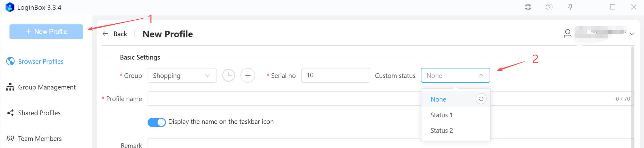Image resolution: width=644 pixels, height=148 pixels.
Task: Open Shared Profiles in sidebar
Action: 39,113
